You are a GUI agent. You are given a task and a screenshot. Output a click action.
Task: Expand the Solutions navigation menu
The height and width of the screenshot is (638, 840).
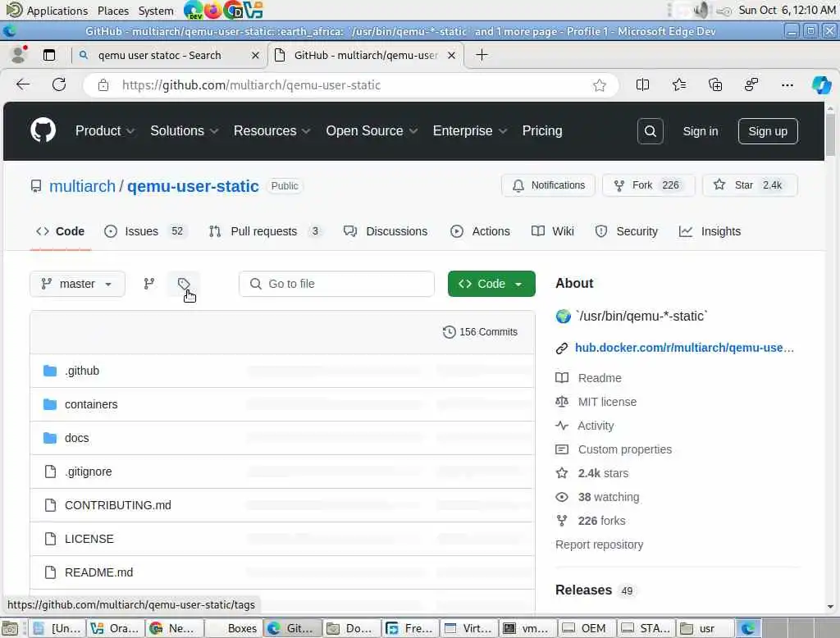185,130
